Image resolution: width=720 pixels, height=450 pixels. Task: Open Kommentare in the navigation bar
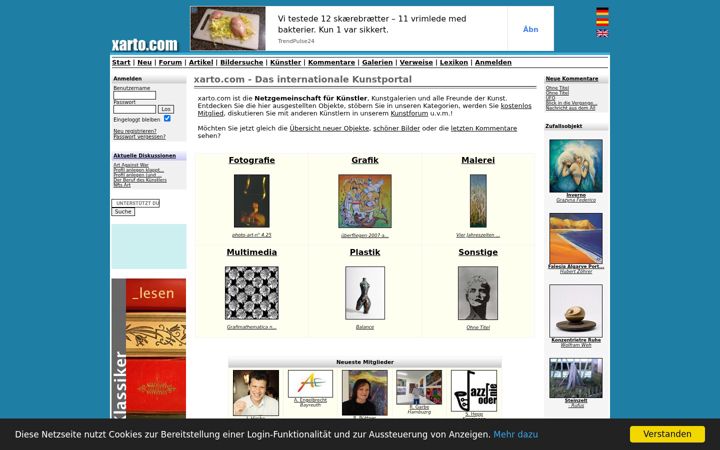[x=332, y=62]
